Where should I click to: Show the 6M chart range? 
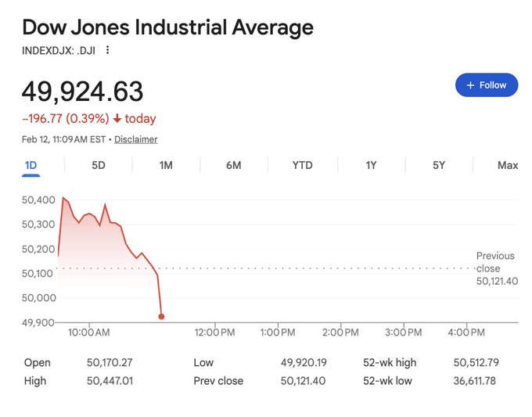coord(233,165)
